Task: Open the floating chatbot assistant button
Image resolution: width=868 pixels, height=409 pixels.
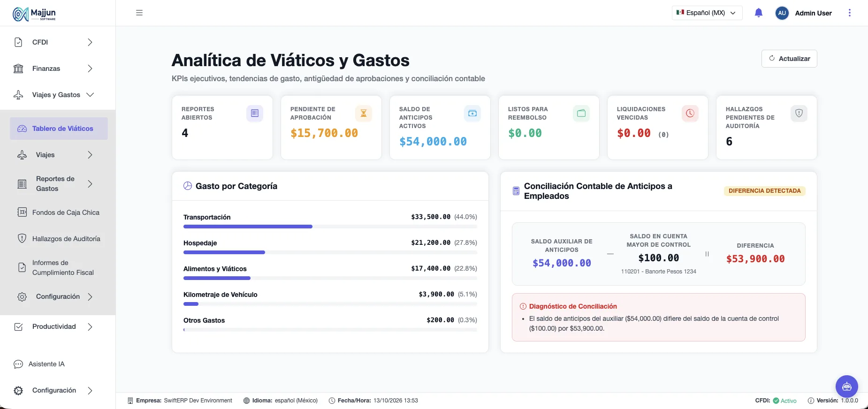Action: point(847,386)
